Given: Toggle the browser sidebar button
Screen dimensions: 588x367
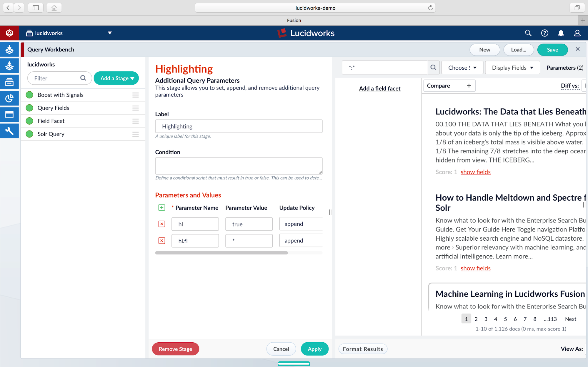Looking at the screenshot, I should tap(36, 8).
